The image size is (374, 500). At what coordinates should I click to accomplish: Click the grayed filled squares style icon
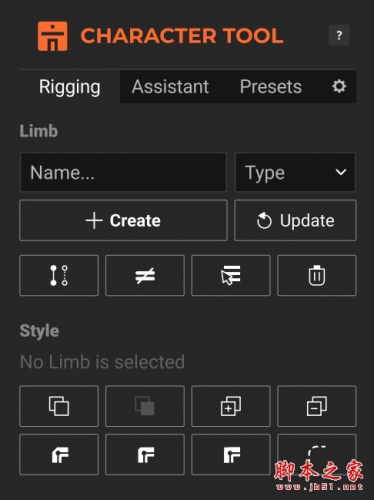145,406
